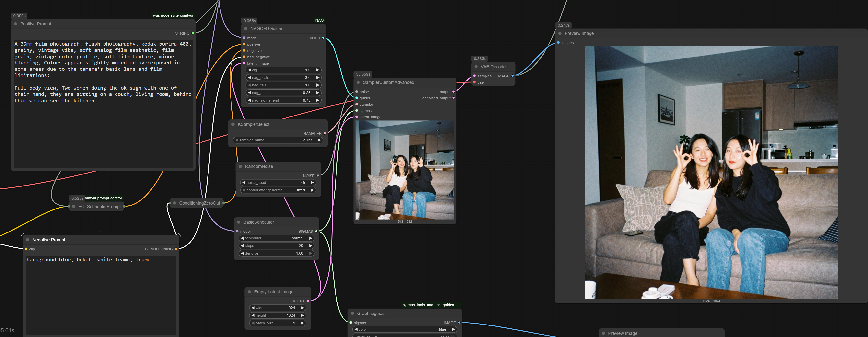Increment noise_seed with its right arrow
The height and width of the screenshot is (337, 868).
tap(312, 183)
